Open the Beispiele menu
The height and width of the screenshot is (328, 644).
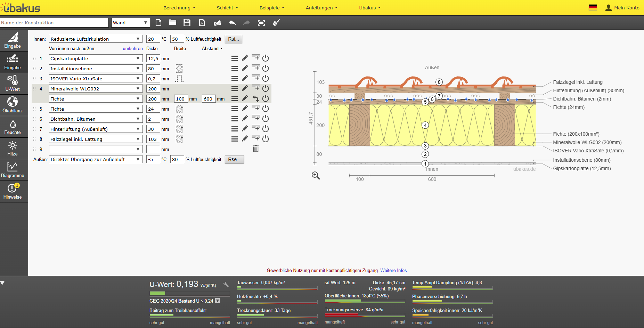[271, 8]
